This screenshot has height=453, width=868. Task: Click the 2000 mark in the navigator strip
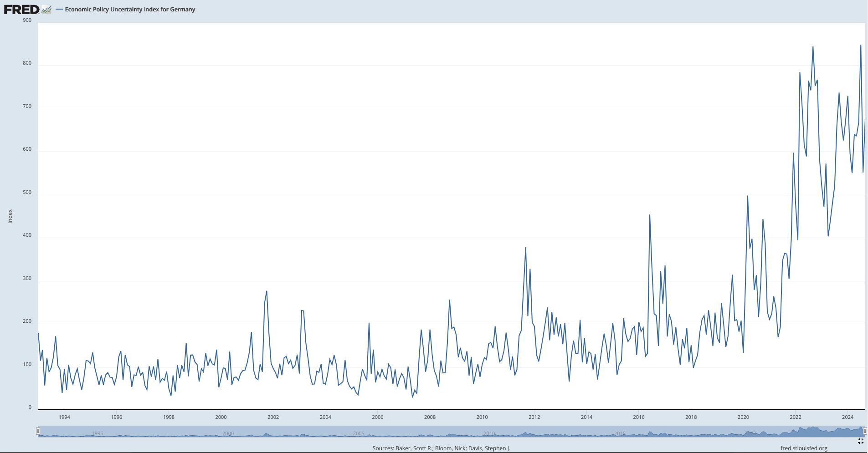[x=228, y=433]
